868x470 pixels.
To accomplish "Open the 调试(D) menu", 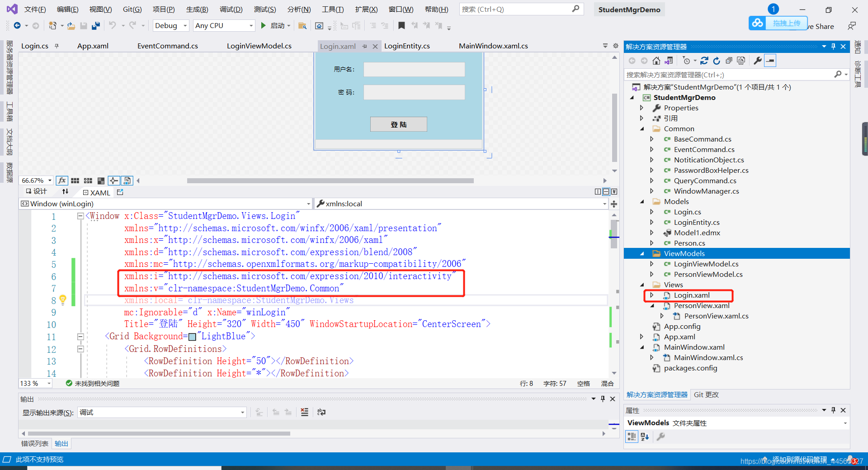I will (x=231, y=9).
